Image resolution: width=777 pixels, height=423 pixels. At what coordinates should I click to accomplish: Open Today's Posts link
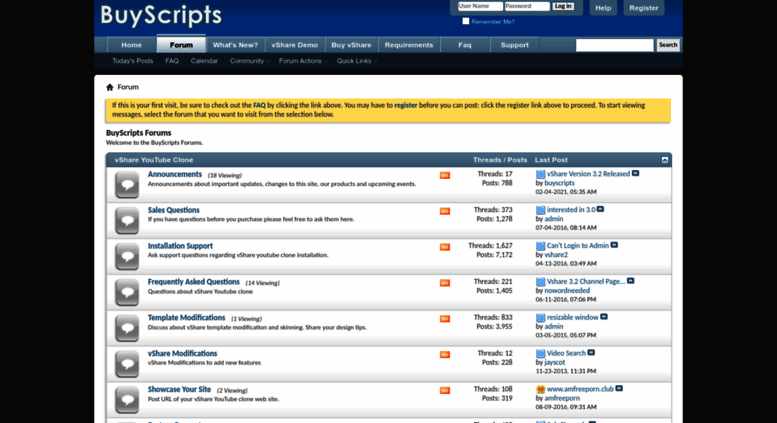point(132,61)
